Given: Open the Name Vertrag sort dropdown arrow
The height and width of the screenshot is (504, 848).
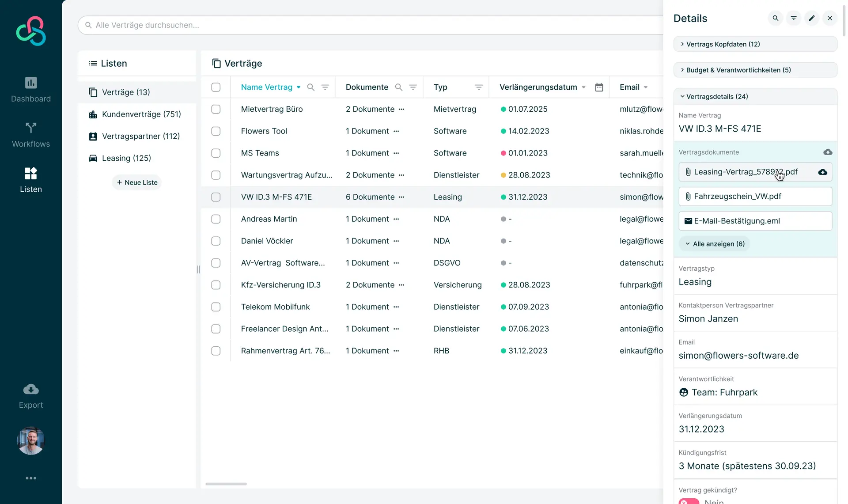Looking at the screenshot, I should [x=299, y=87].
